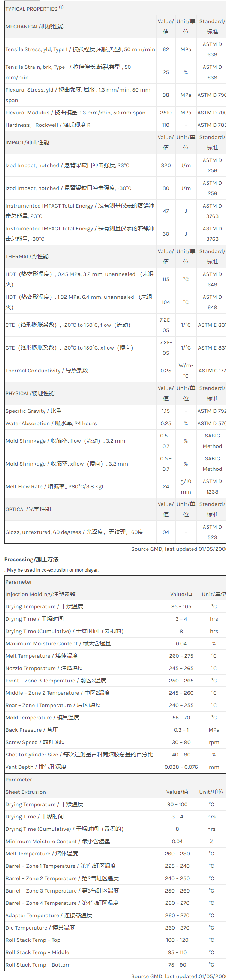Select the Hardness, Rockwell row label
226x980 pixels.
coord(48,125)
